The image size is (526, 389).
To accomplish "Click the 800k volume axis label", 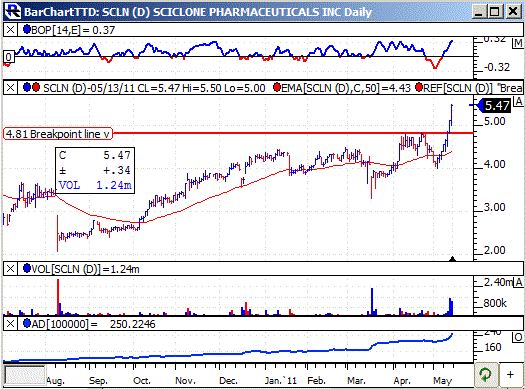I will [x=495, y=303].
